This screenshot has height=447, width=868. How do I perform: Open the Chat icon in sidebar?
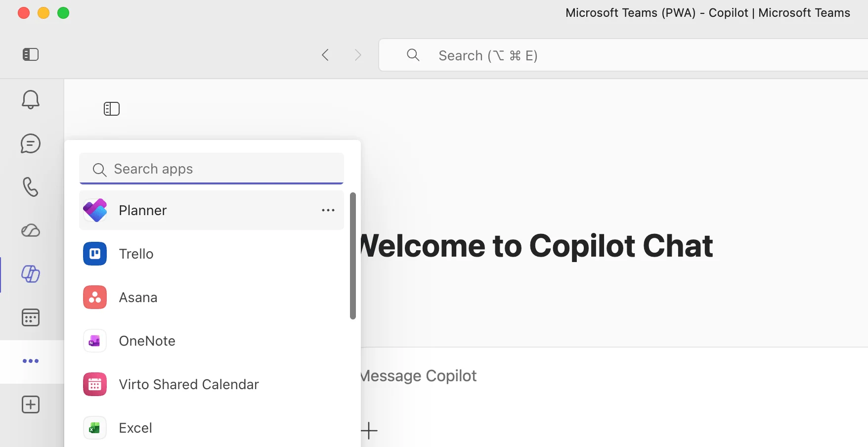(31, 143)
